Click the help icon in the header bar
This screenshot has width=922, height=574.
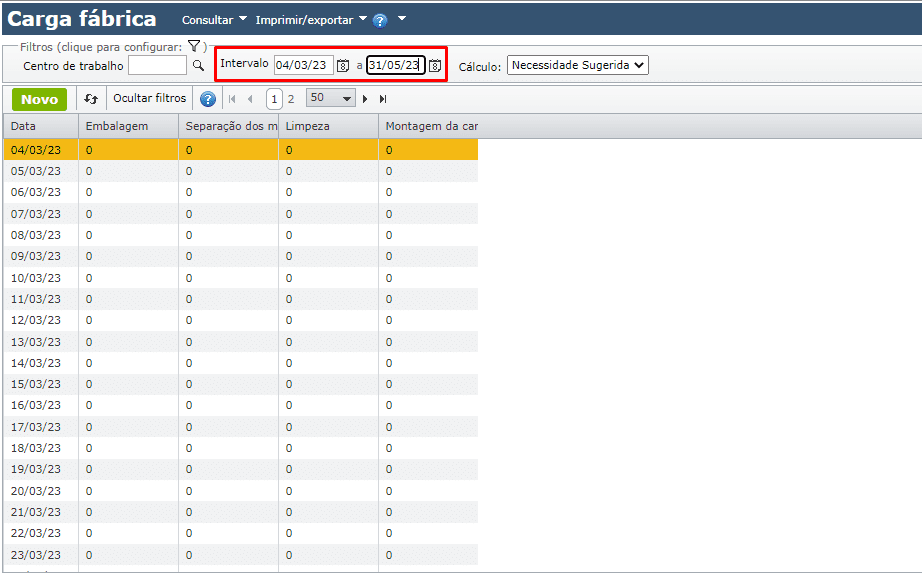380,20
